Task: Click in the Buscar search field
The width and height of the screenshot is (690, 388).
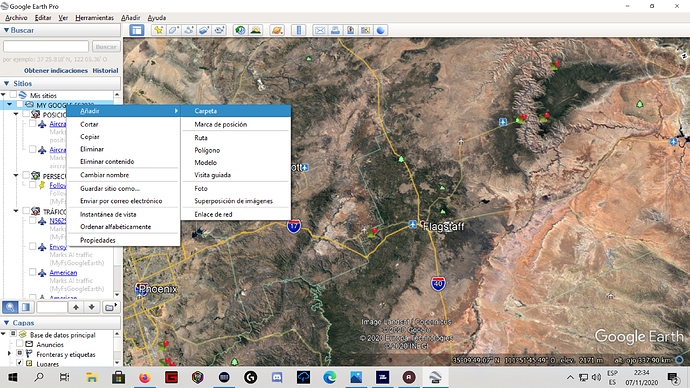Action: click(46, 46)
